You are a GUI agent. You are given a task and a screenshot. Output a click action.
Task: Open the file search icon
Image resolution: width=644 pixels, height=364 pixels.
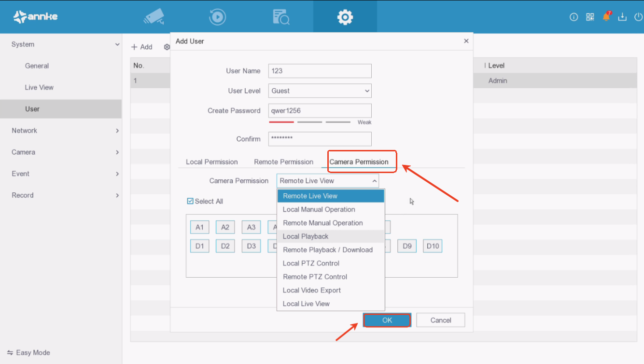coord(281,17)
